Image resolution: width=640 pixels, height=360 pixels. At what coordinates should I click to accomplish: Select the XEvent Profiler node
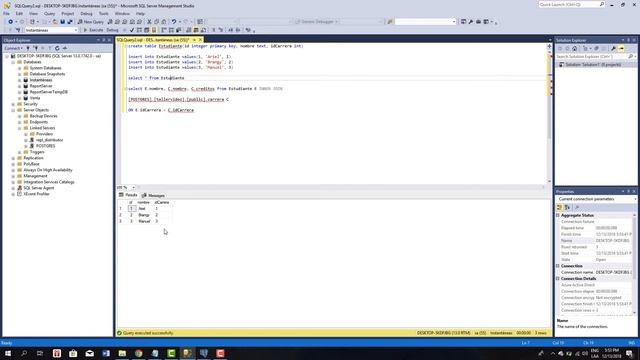click(x=36, y=194)
